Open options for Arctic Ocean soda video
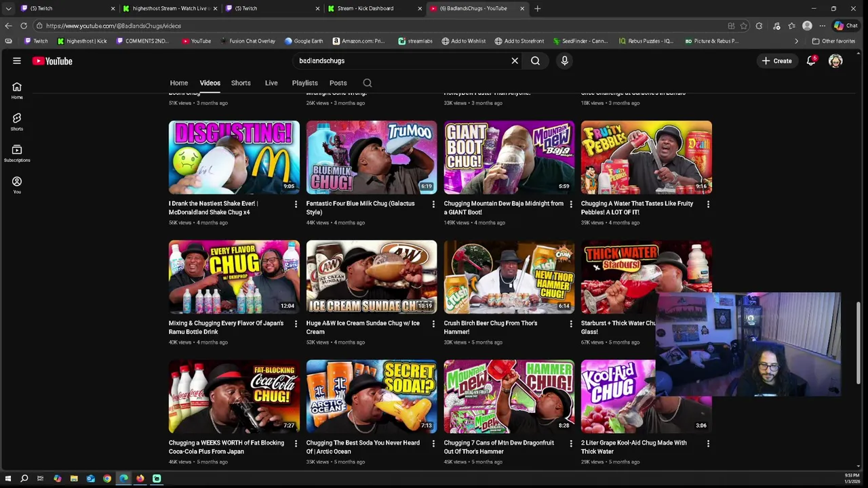Viewport: 868px width, 488px height. (x=433, y=443)
